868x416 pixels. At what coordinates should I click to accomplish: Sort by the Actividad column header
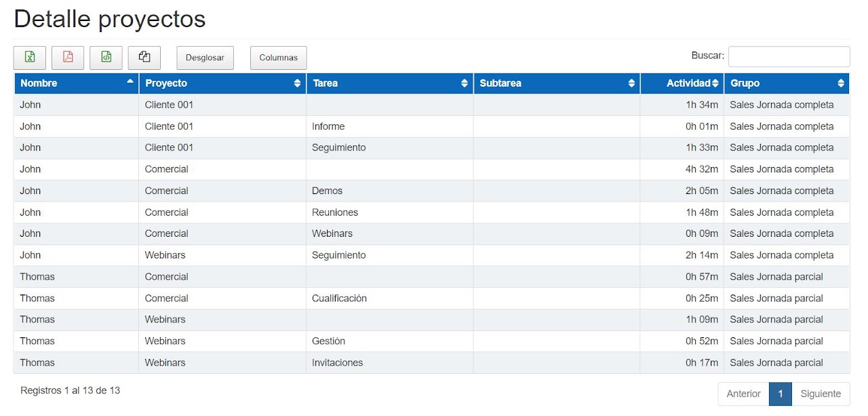click(x=688, y=83)
